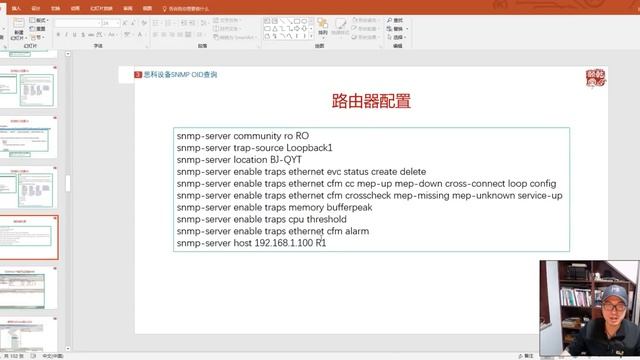Click the line 'snmp-server location BJ-QYT'
This screenshot has width=640, height=360.
click(239, 160)
